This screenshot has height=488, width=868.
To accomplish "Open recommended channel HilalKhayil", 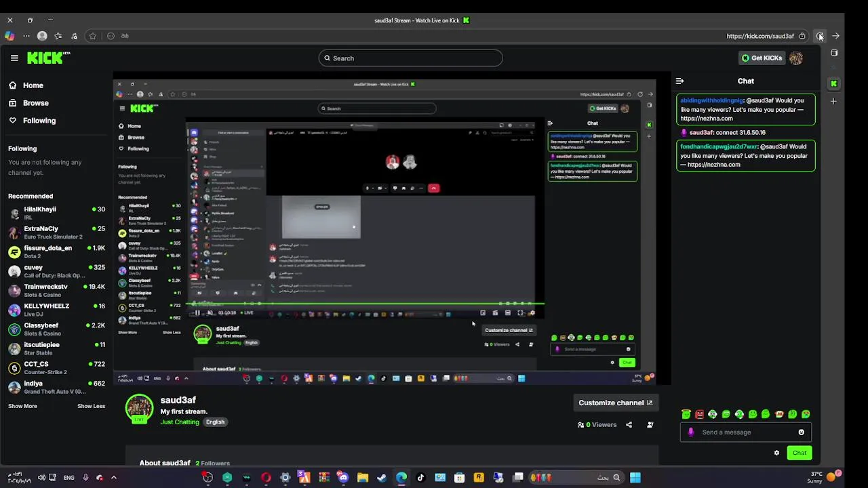I will pos(56,213).
